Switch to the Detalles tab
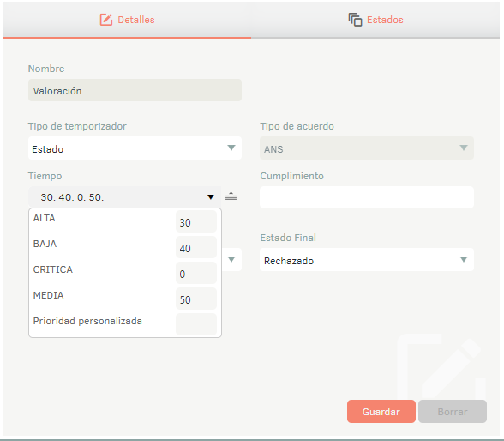Screen dimensions: 504x441 click(x=127, y=20)
